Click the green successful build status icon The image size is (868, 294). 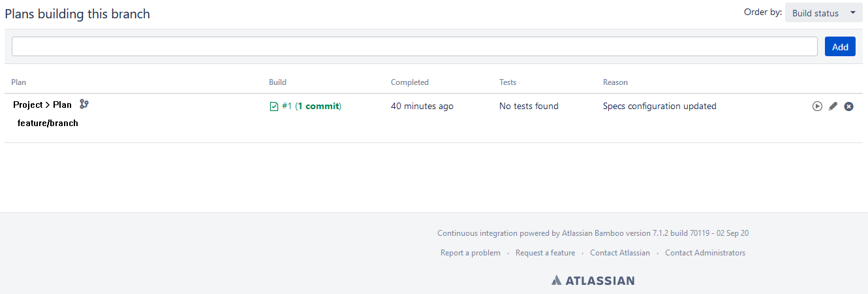point(274,106)
